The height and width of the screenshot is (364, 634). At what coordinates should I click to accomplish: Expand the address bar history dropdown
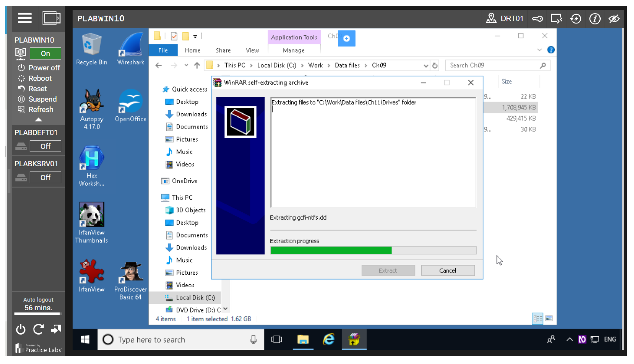pos(426,66)
